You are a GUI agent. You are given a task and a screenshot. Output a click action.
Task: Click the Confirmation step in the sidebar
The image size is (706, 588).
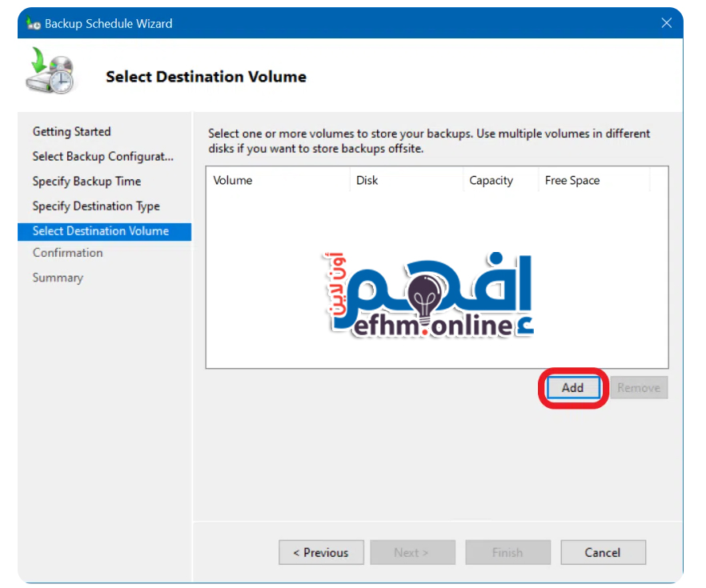coord(68,253)
